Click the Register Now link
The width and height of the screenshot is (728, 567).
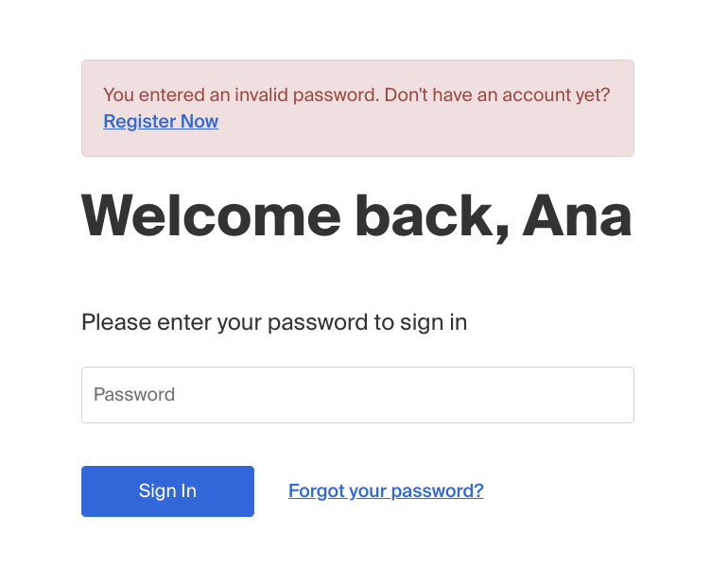coord(161,121)
